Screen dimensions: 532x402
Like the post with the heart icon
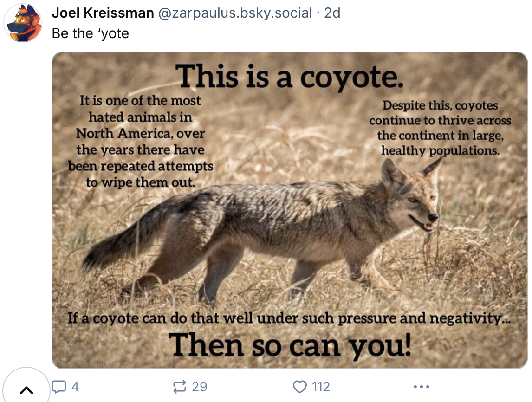tap(300, 386)
